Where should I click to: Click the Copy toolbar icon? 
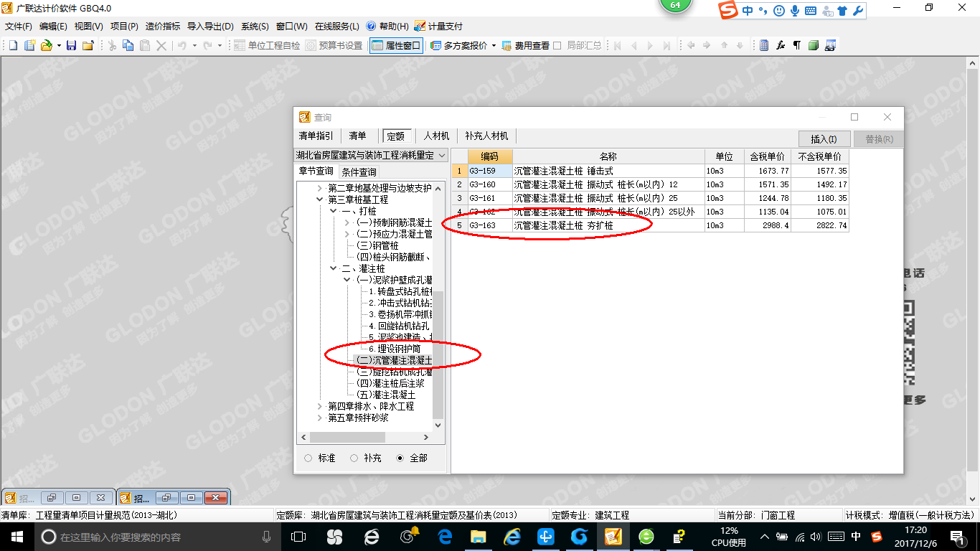[x=128, y=45]
